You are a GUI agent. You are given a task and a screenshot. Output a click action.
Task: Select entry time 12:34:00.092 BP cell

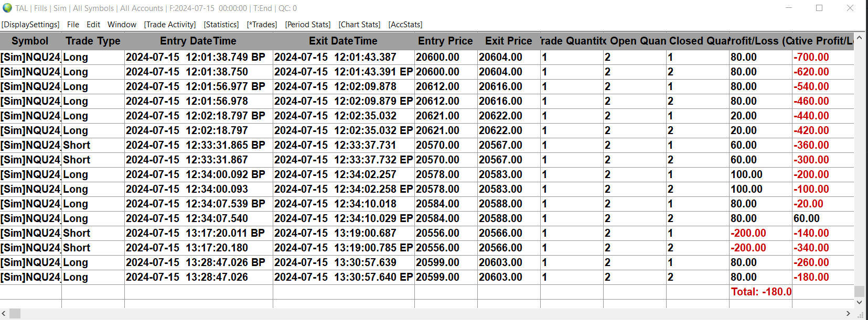click(199, 174)
